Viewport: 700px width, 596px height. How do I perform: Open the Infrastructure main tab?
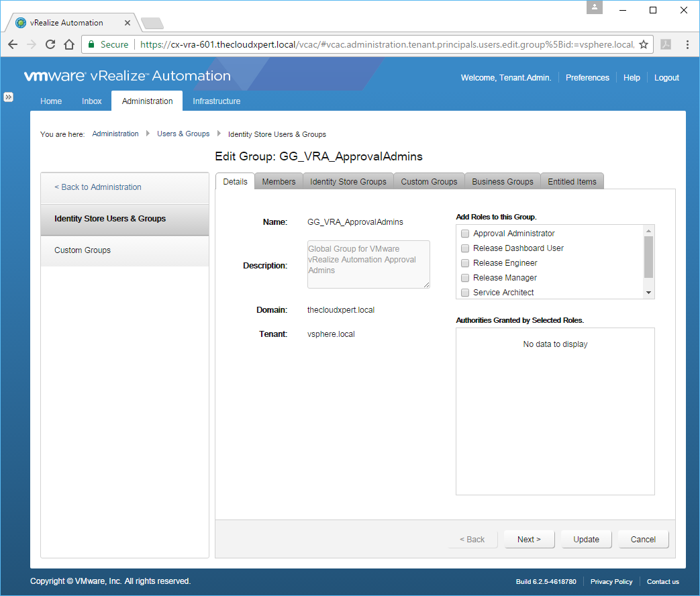216,101
